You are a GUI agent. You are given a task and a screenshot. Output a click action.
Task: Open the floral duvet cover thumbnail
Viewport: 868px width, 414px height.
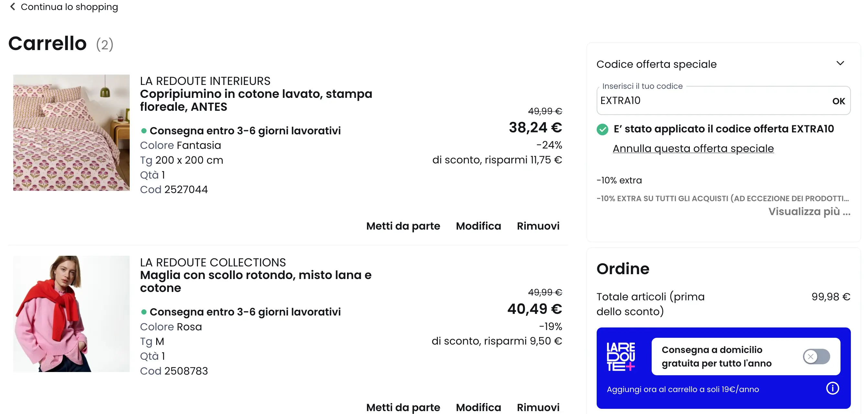71,133
